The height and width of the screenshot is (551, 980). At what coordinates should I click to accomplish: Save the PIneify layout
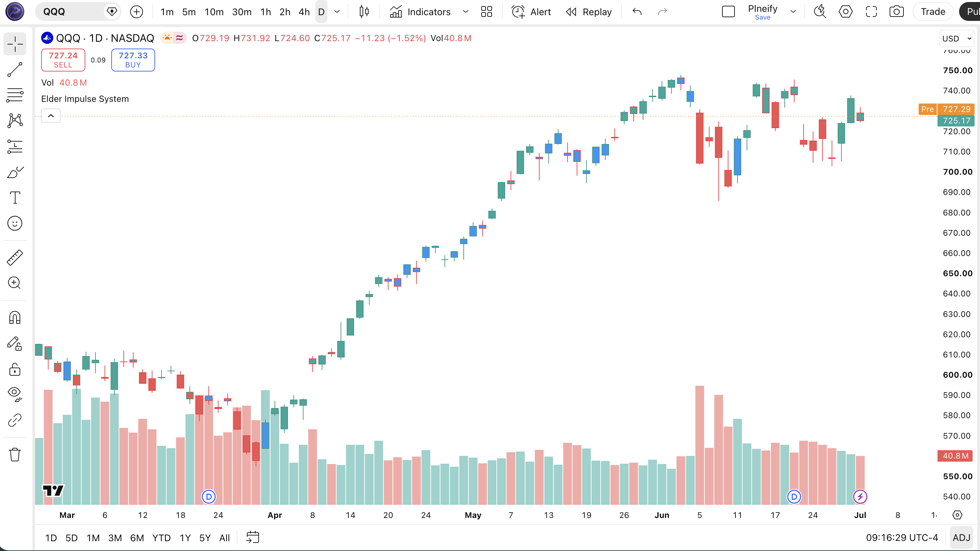(762, 18)
